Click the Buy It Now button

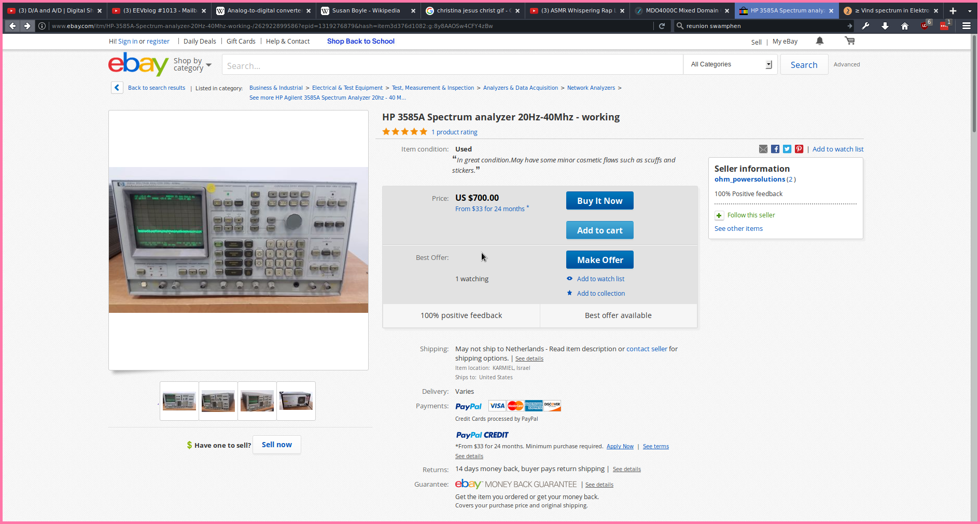[600, 201]
